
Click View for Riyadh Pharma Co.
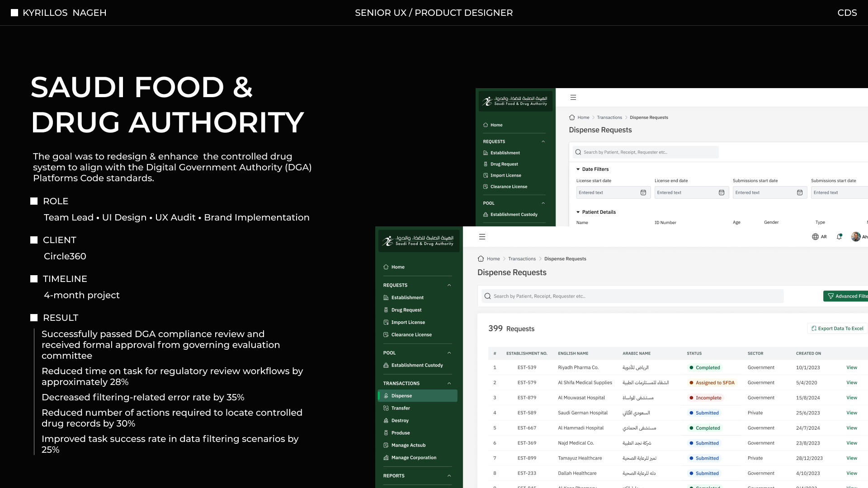[x=852, y=368]
